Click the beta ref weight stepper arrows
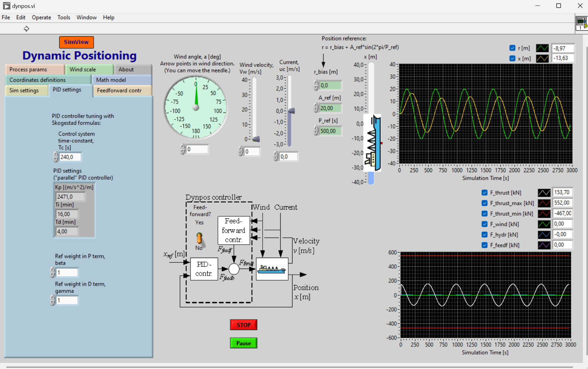The width and height of the screenshot is (588, 369). [x=53, y=273]
